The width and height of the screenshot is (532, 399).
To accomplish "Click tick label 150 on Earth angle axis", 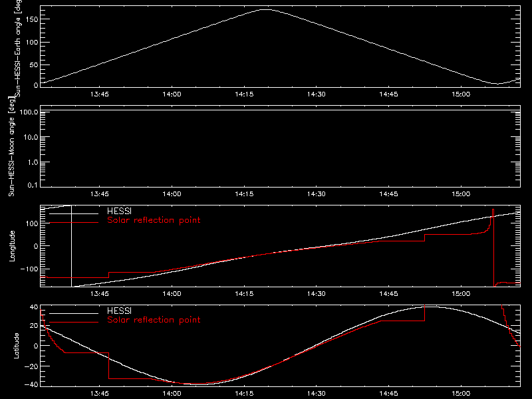I will (x=32, y=19).
